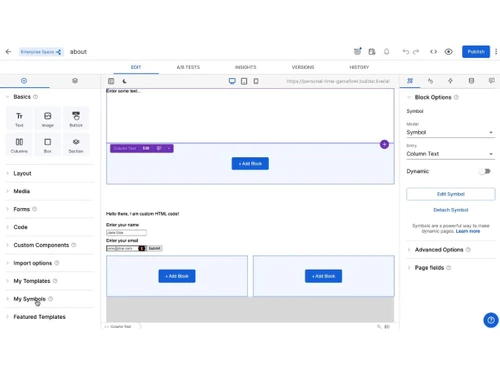Image resolution: width=500 pixels, height=375 pixels.
Task: Open the Comments tab in right panel
Action: [491, 81]
